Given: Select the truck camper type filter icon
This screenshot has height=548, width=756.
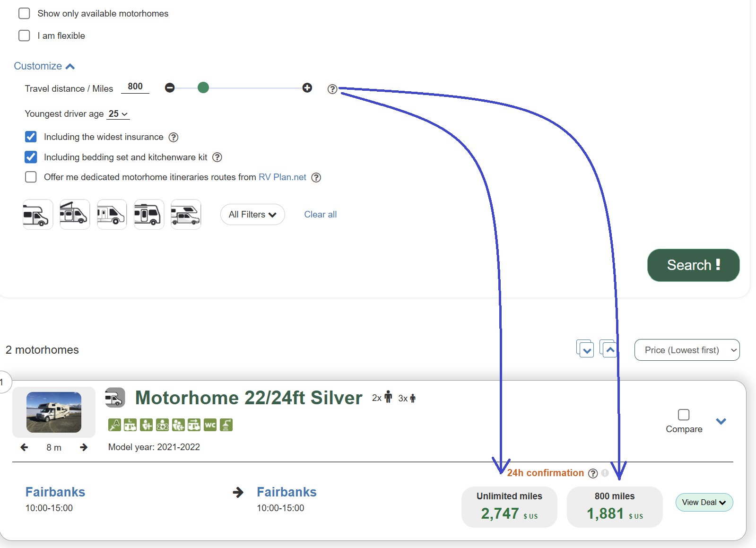Looking at the screenshot, I should click(186, 215).
